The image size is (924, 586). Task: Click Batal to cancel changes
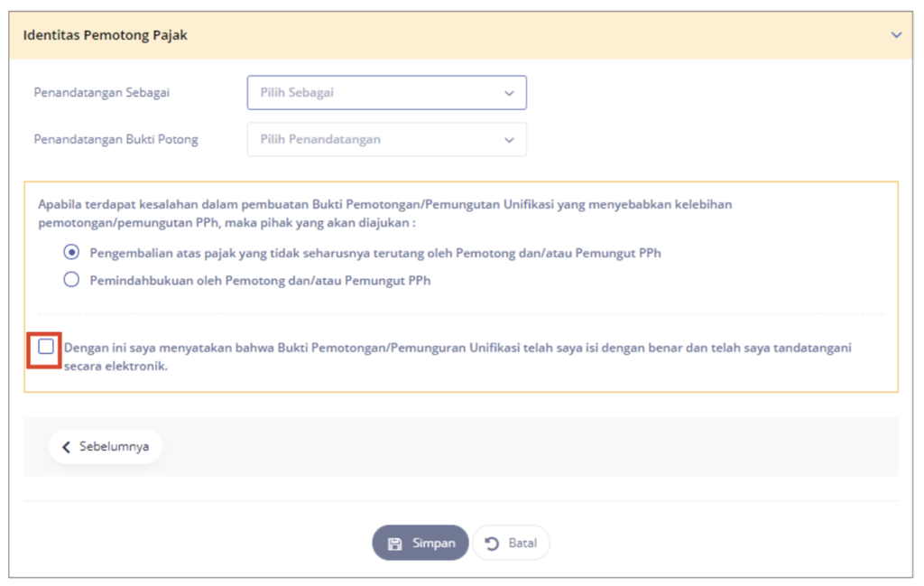[x=511, y=543]
